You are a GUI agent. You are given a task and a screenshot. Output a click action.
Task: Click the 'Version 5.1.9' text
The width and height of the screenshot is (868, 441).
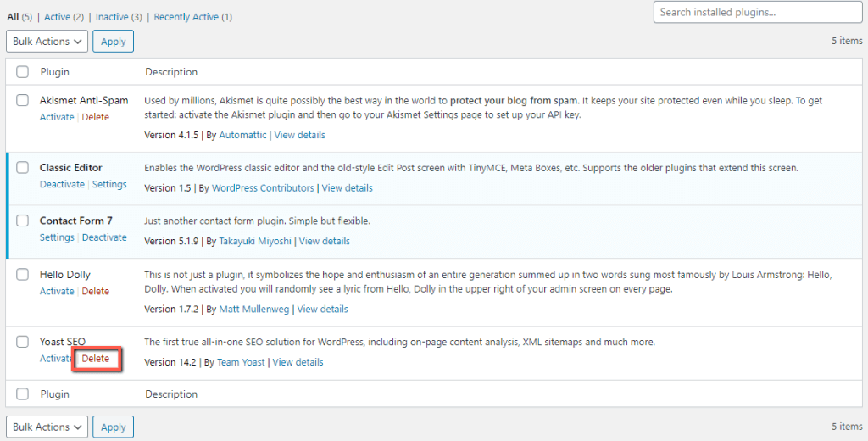pyautogui.click(x=171, y=241)
